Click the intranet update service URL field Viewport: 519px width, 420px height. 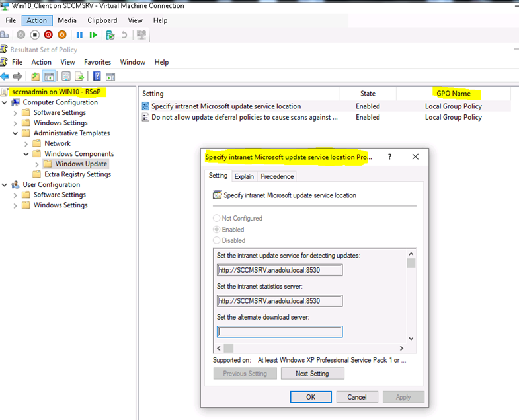[x=280, y=270]
